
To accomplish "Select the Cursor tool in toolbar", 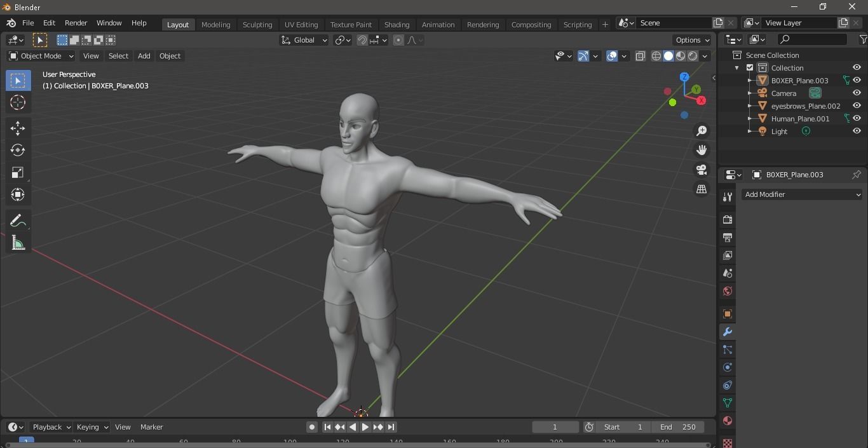I will 18,102.
